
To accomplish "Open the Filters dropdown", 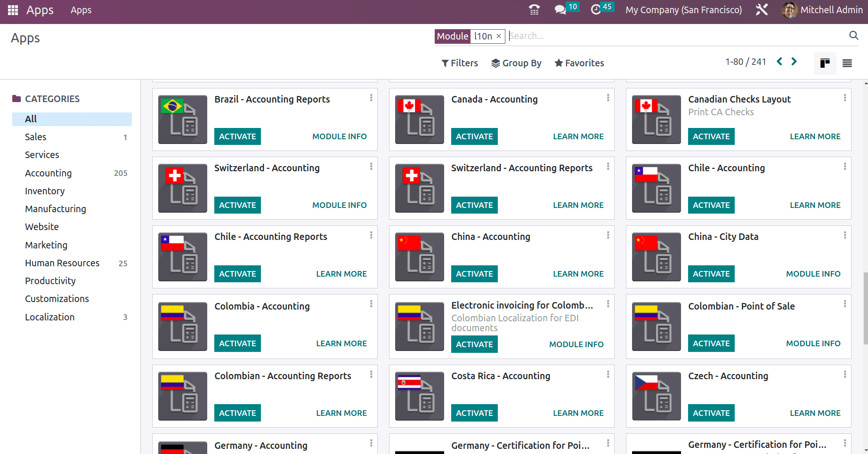I will click(460, 63).
